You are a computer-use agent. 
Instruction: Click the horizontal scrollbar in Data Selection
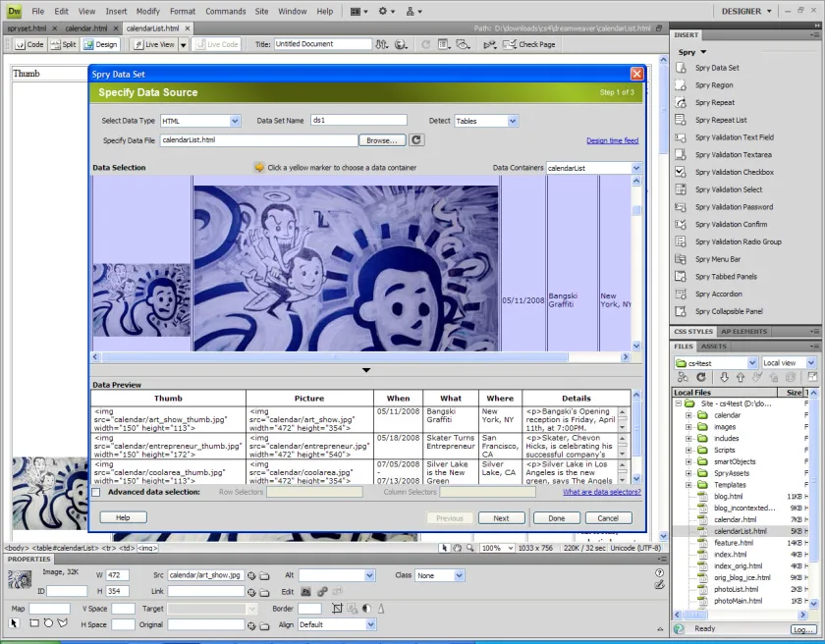point(335,357)
